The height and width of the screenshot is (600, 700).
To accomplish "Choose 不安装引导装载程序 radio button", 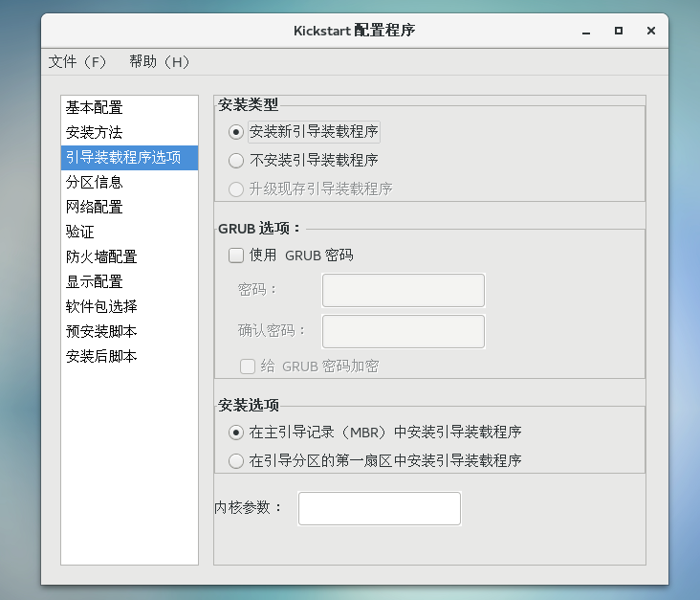I will [235, 161].
